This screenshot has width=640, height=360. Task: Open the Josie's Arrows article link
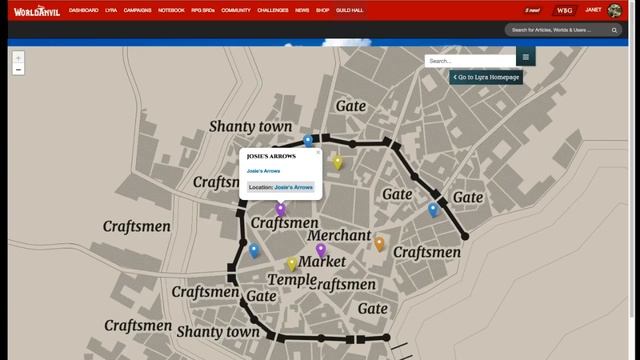pos(263,171)
